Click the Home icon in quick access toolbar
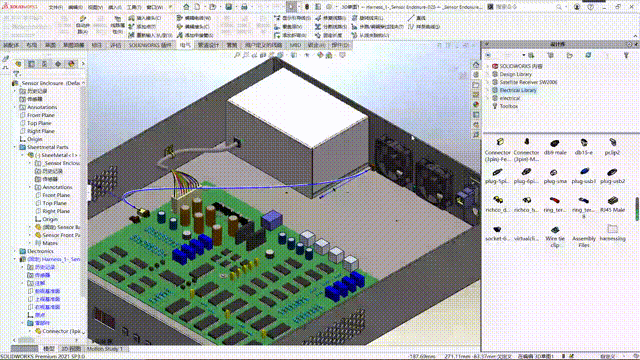Image resolution: width=640 pixels, height=360 pixels. [186, 7]
